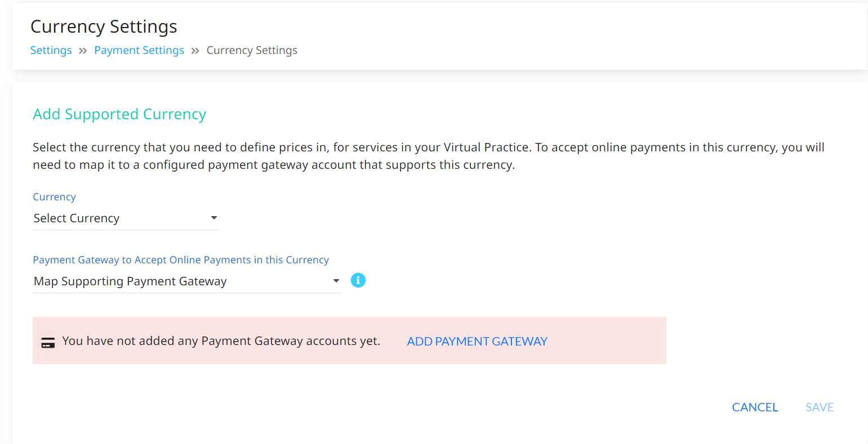Click the Currency field label
This screenshot has width=868, height=444.
pos(54,197)
